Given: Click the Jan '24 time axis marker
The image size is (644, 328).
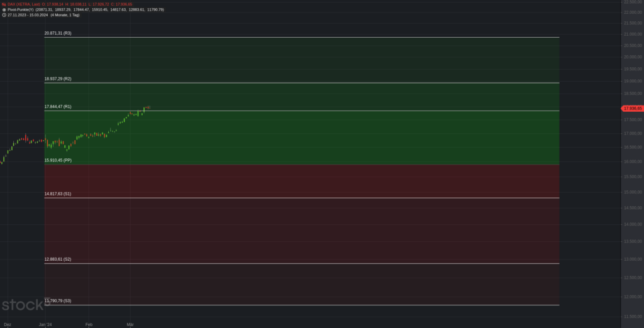Looking at the screenshot, I should click(45, 324).
